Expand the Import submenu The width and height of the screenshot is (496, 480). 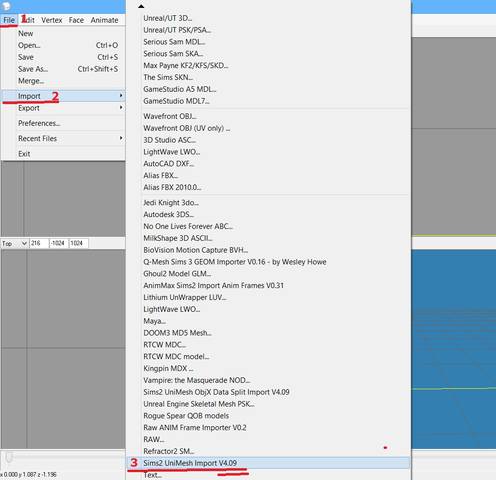click(63, 96)
